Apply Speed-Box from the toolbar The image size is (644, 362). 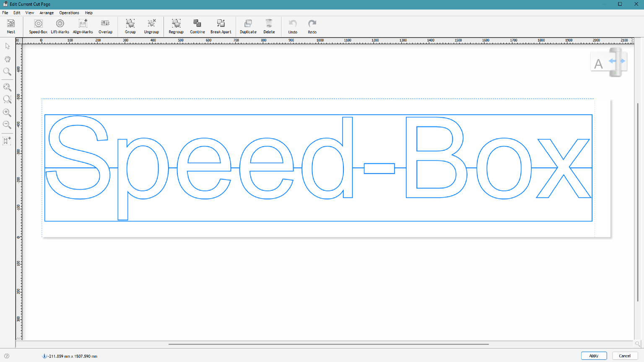click(38, 26)
